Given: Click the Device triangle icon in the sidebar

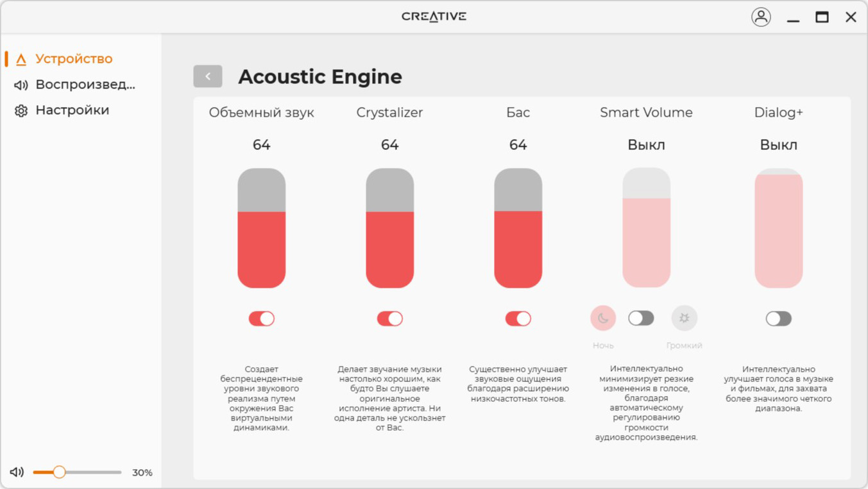Looking at the screenshot, I should [x=21, y=59].
